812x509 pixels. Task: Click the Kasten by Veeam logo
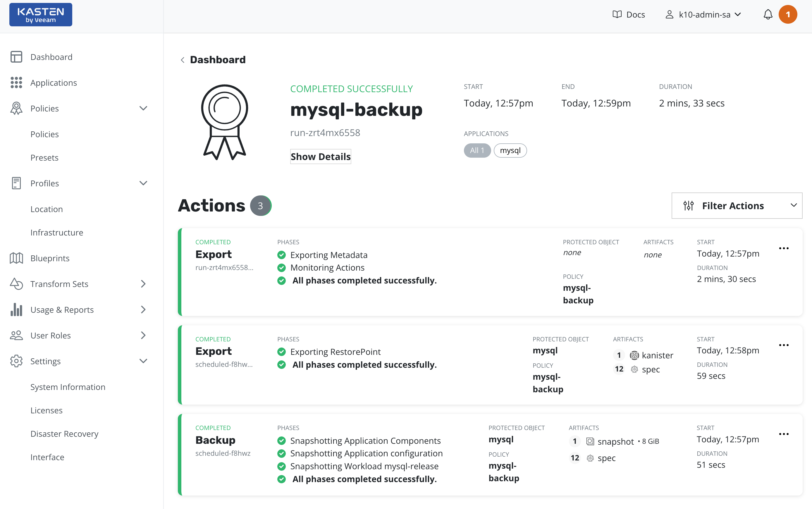(x=41, y=15)
